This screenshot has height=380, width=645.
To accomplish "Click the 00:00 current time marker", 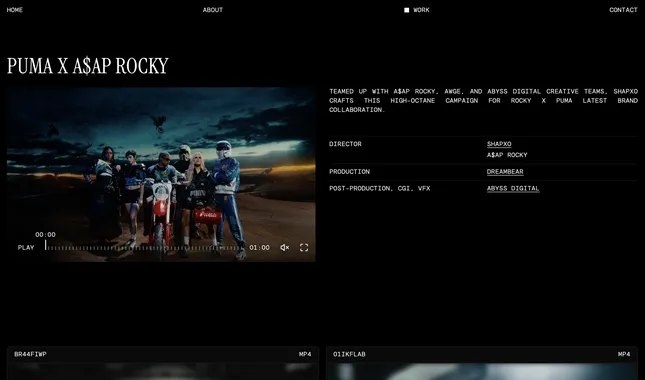I will (x=45, y=235).
